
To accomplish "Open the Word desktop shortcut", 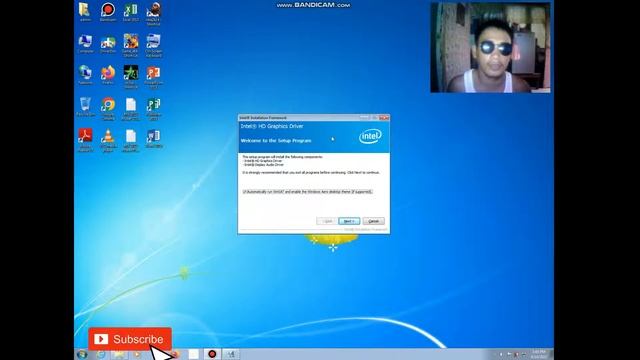I will coord(153,138).
